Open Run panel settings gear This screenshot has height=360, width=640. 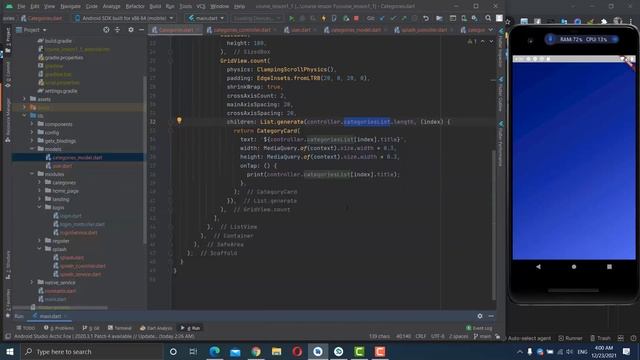(480, 316)
